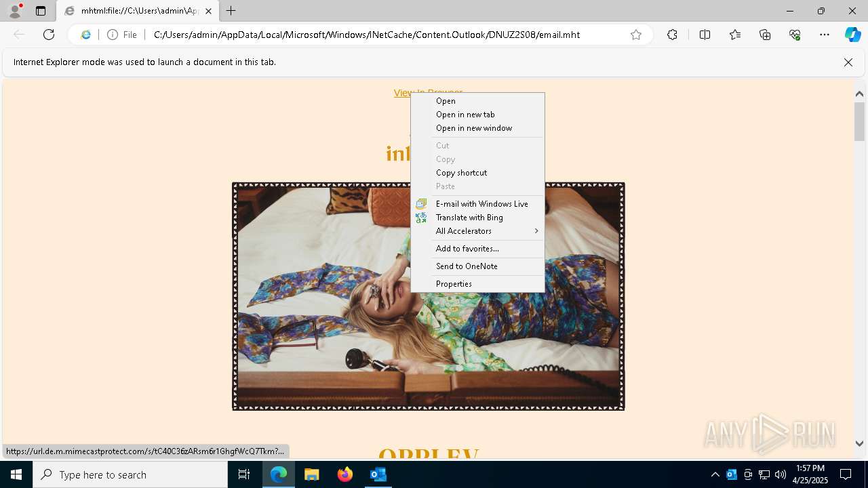Open the volume control tray icon
Screen dimensions: 868x488
point(781,474)
